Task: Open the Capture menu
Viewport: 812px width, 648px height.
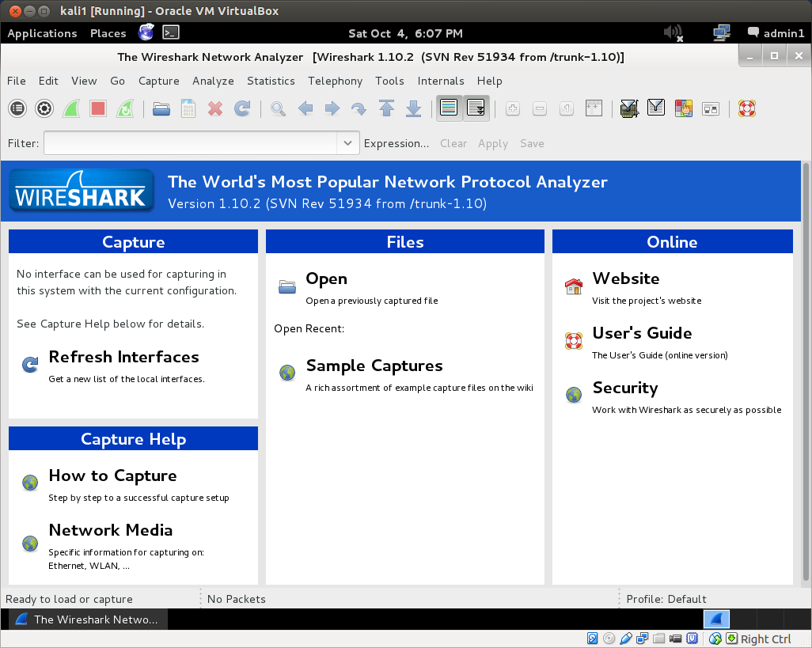Action: coord(158,81)
